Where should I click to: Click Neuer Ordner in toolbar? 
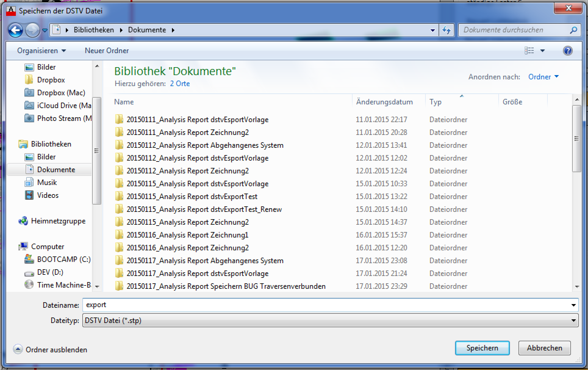[x=106, y=51]
